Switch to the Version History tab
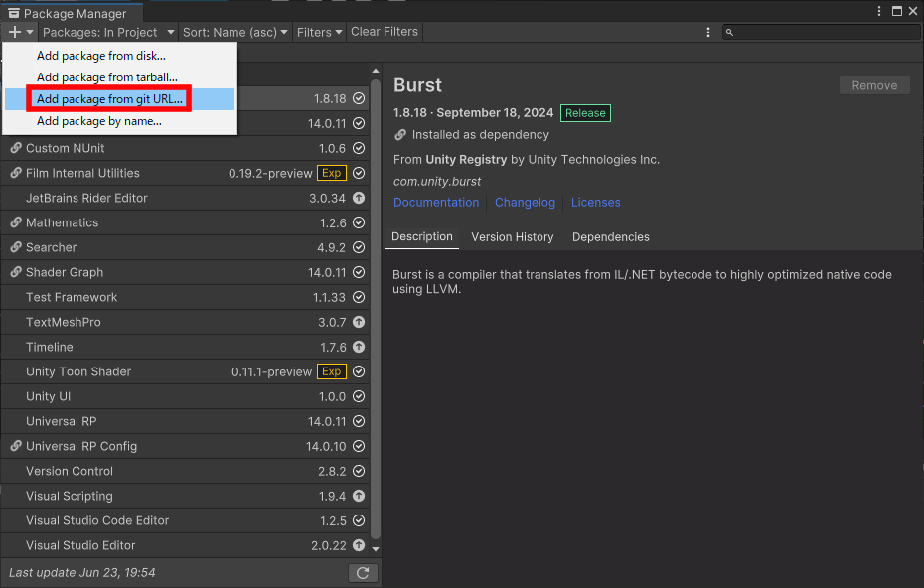This screenshot has height=588, width=924. click(512, 236)
